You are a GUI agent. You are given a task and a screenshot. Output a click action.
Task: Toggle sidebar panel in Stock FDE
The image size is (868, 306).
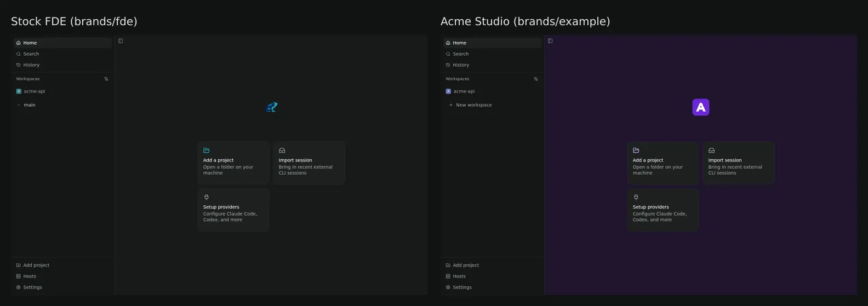pos(121,41)
